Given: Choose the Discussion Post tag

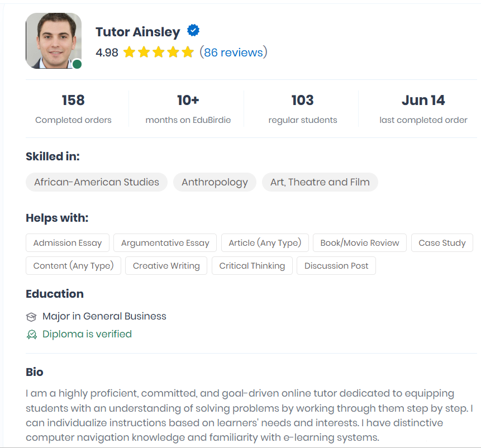Looking at the screenshot, I should pos(336,265).
